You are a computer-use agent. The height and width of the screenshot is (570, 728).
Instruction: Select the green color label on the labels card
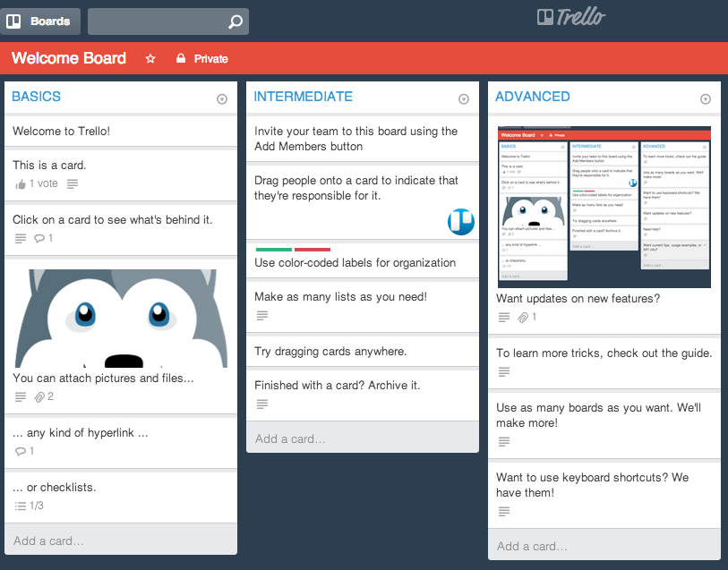[x=273, y=249]
